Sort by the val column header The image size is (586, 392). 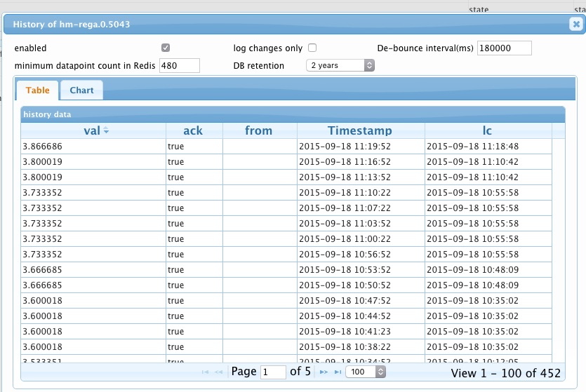pos(93,130)
